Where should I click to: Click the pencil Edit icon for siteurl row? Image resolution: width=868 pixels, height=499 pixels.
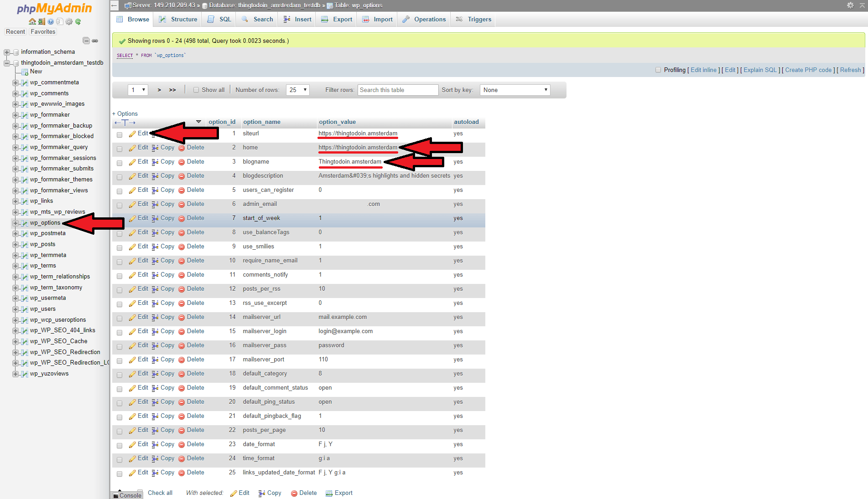[132, 134]
